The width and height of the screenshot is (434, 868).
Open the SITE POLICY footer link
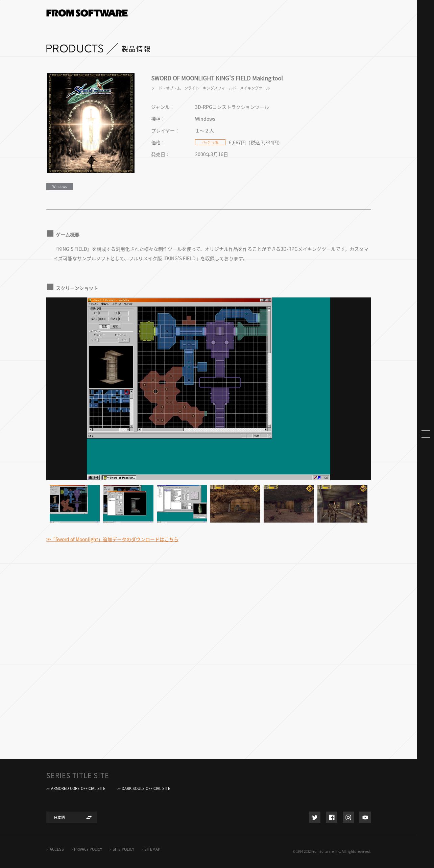tap(122, 849)
